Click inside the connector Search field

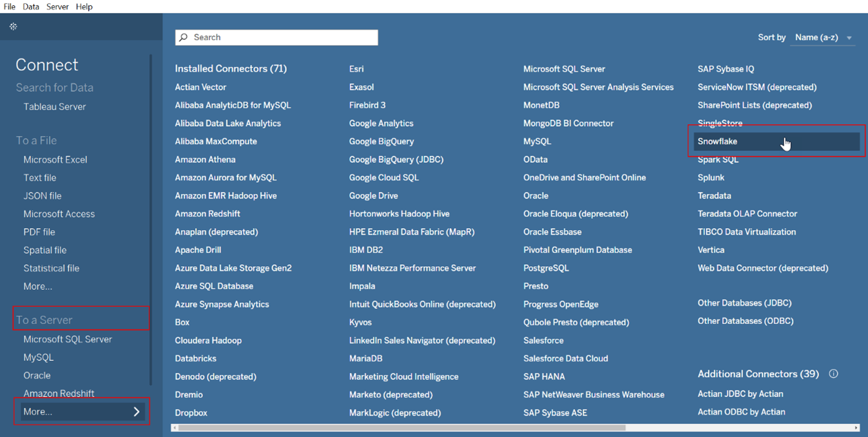[282, 37]
